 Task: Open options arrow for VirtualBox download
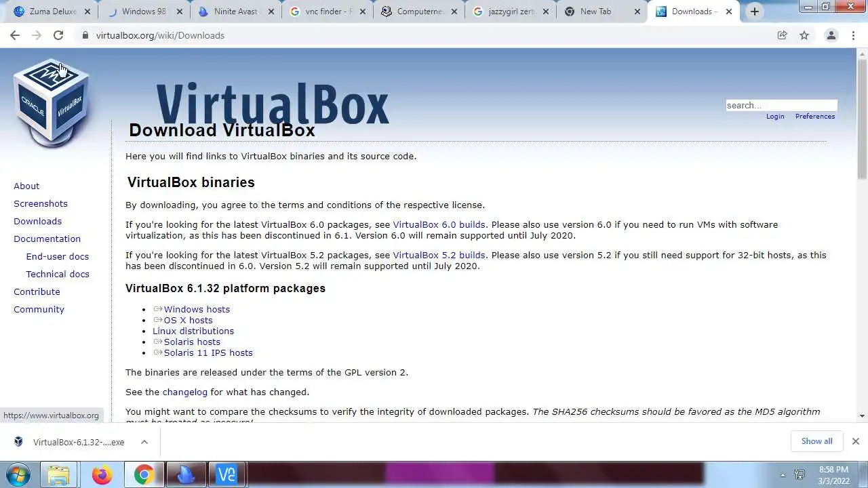pos(144,442)
